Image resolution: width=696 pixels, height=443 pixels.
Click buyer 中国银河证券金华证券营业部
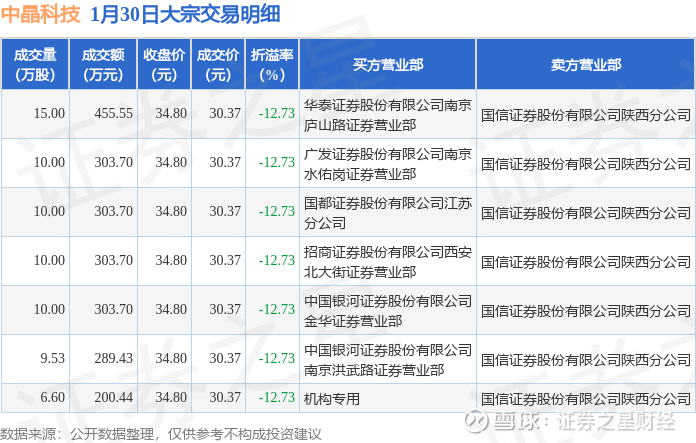pos(388,310)
